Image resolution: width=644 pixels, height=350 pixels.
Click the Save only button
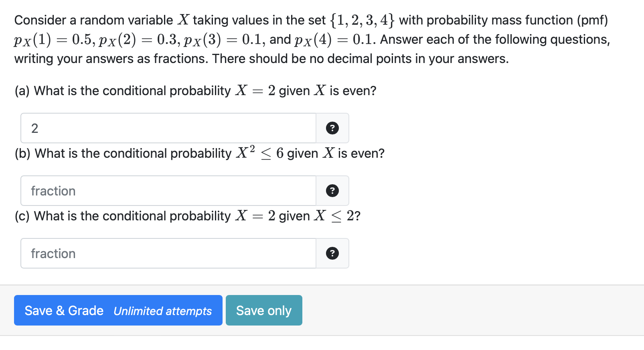pyautogui.click(x=264, y=310)
